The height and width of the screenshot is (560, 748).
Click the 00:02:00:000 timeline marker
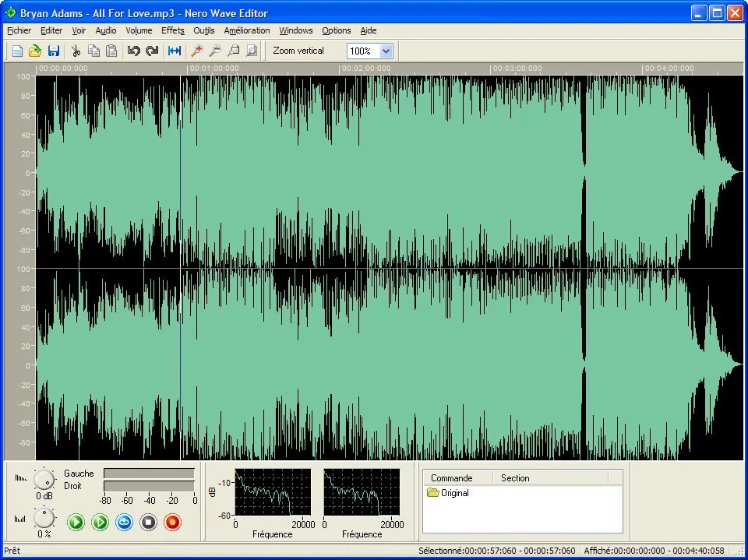point(366,69)
